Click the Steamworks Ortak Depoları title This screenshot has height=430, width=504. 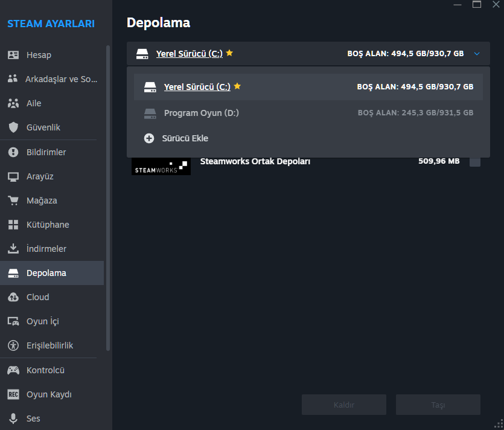pos(255,161)
